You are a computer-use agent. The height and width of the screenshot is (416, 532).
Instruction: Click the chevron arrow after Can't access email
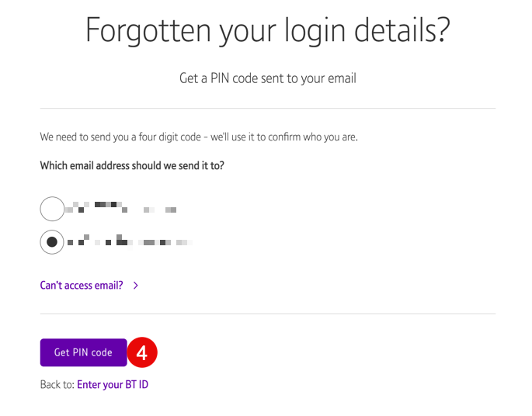pyautogui.click(x=136, y=286)
